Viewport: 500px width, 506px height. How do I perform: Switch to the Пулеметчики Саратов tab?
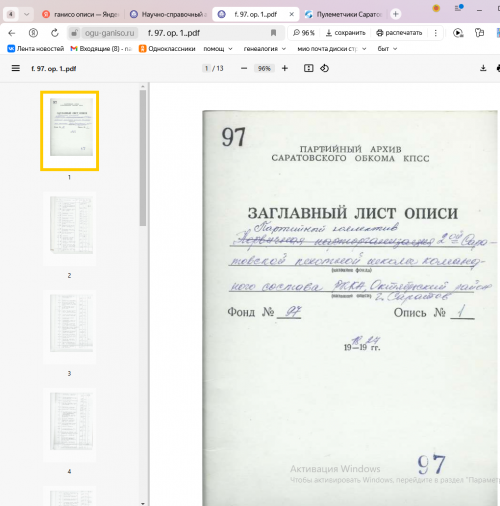(344, 14)
